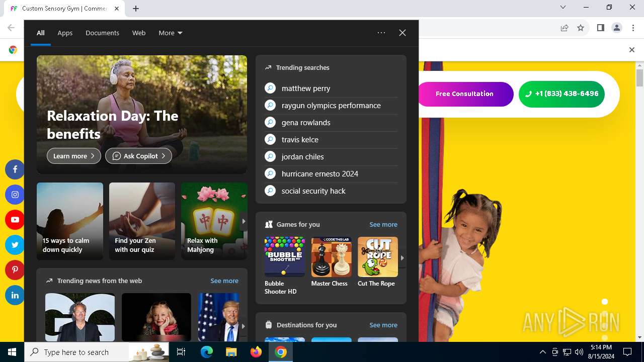Click the taskbar clock showing 5:14 PM
Image resolution: width=644 pixels, height=362 pixels.
point(601,352)
